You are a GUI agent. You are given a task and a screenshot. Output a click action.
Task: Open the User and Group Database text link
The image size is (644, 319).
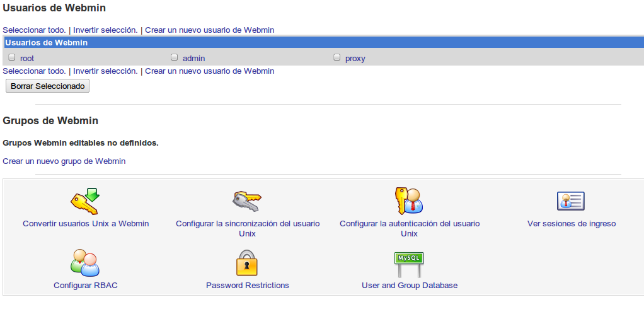click(x=410, y=286)
